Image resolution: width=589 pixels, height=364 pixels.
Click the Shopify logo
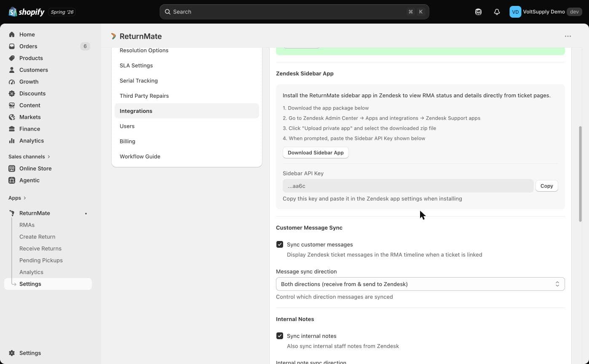coord(27,12)
